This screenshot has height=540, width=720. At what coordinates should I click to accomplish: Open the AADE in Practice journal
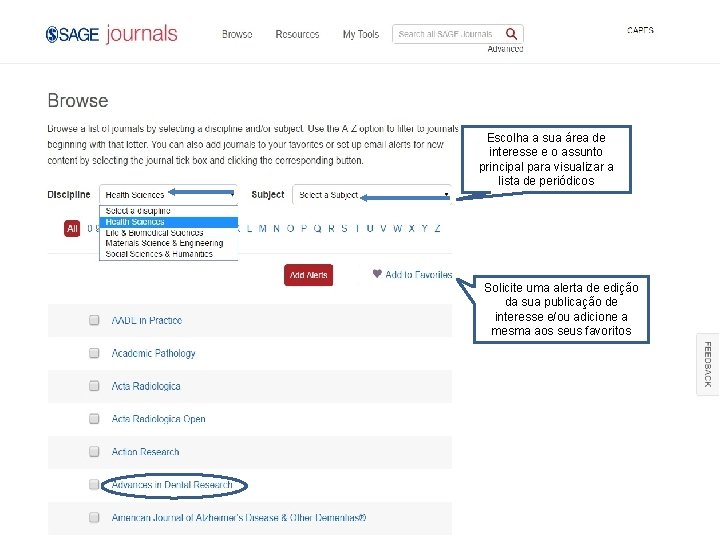[147, 320]
